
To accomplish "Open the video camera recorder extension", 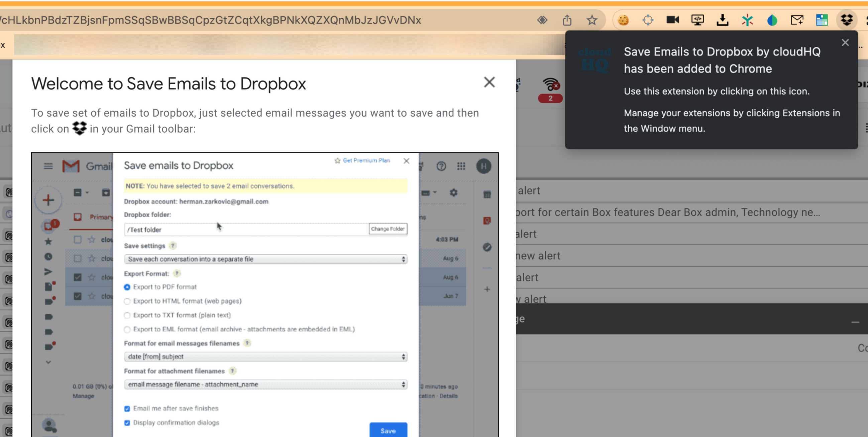I will pos(672,20).
